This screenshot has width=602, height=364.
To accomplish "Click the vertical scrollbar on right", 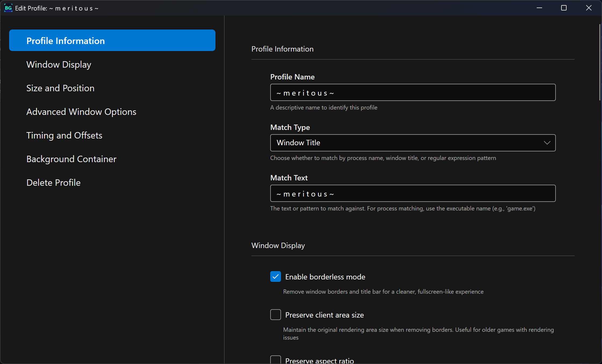I will click(600, 62).
